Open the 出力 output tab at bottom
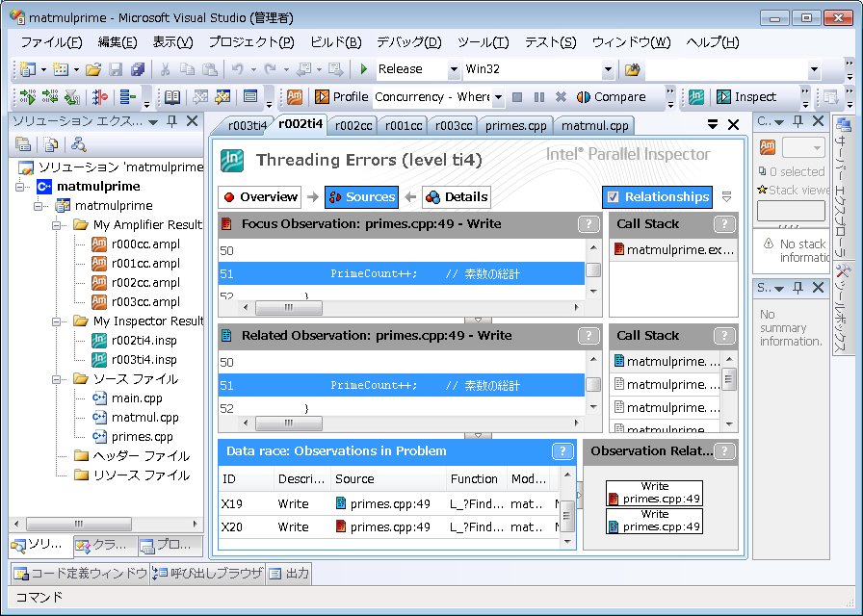Image resolution: width=863 pixels, height=616 pixels. pyautogui.click(x=290, y=574)
